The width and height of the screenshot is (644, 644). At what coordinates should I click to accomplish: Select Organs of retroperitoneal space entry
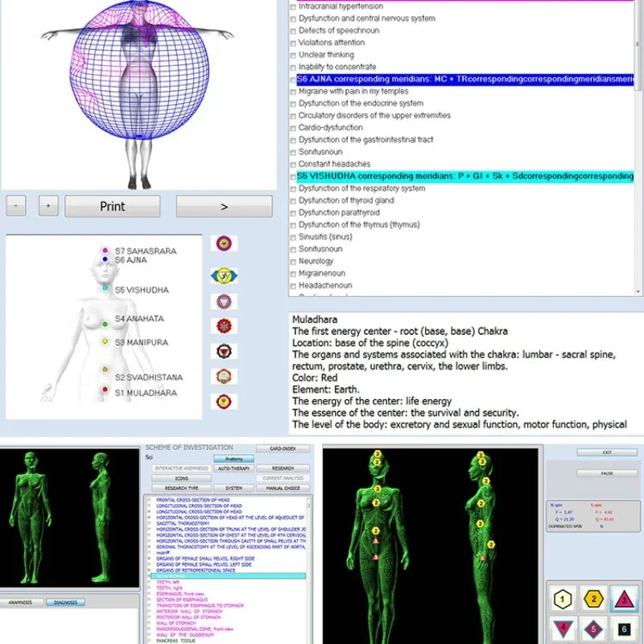tap(196, 571)
